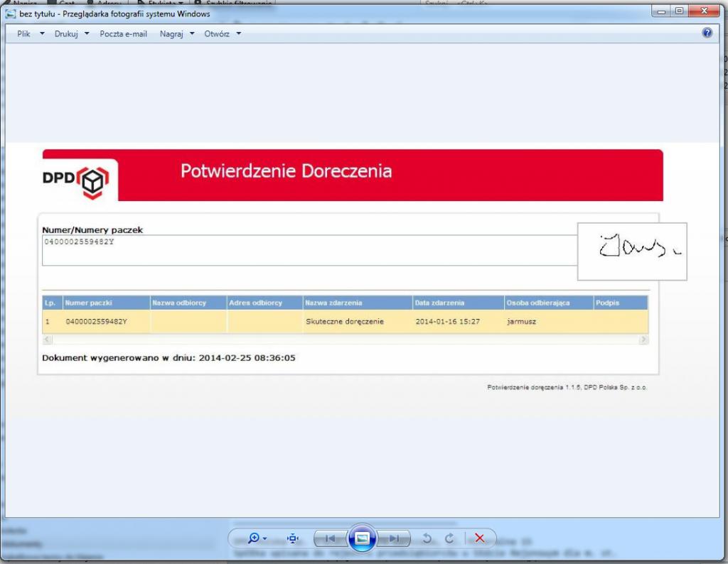Close the photo viewer window

point(704,11)
